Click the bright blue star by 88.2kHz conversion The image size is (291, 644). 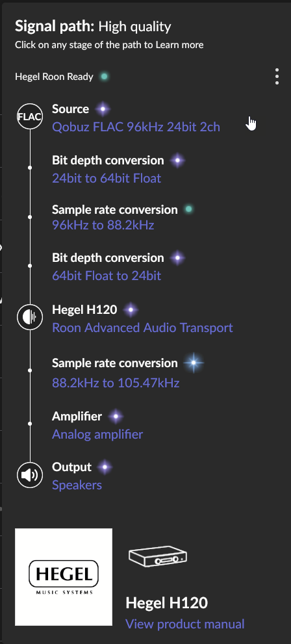point(194,363)
